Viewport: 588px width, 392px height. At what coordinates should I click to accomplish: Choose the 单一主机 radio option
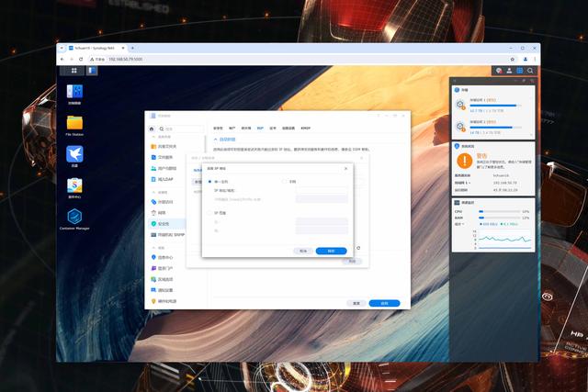click(x=209, y=182)
